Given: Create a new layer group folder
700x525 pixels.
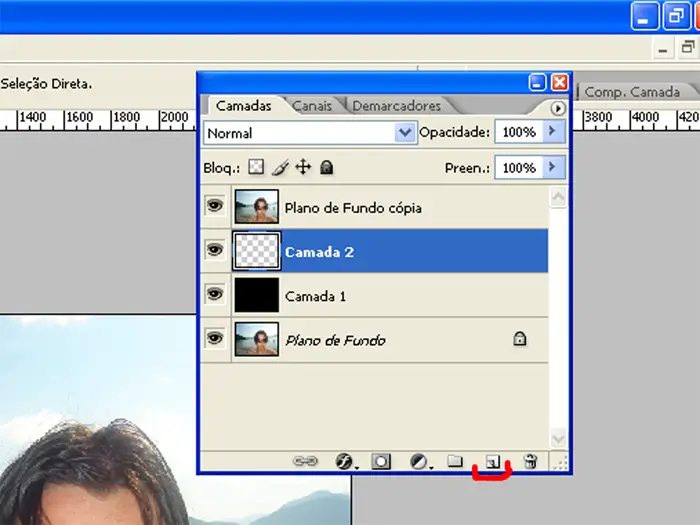Looking at the screenshot, I should tap(455, 461).
